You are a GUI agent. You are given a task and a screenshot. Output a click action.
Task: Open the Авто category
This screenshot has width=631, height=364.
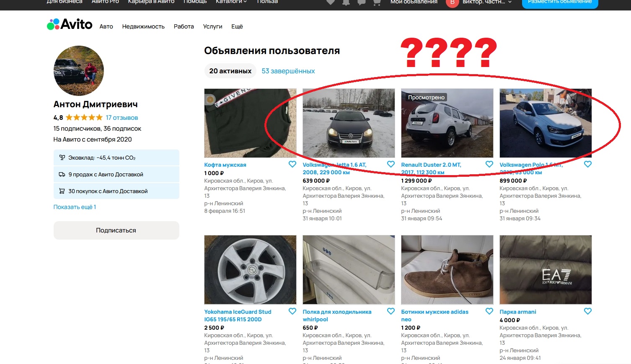pyautogui.click(x=106, y=26)
